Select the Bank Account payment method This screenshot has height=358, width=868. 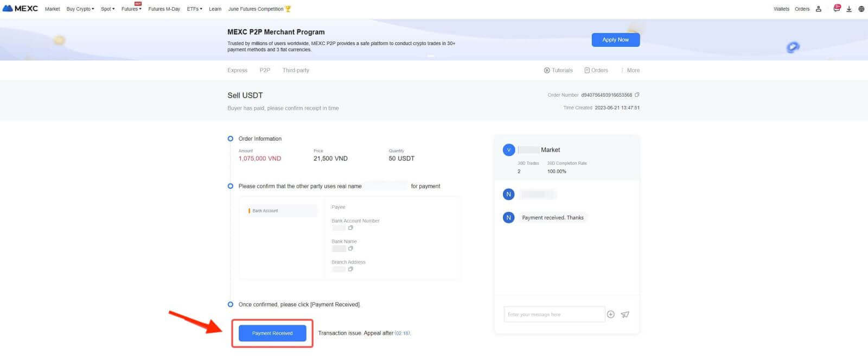click(x=280, y=211)
